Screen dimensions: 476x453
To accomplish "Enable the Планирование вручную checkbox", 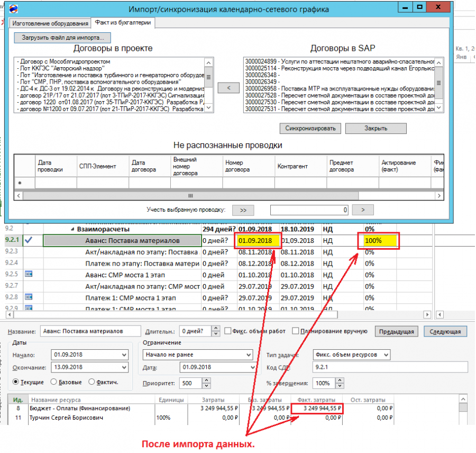I will [x=295, y=331].
